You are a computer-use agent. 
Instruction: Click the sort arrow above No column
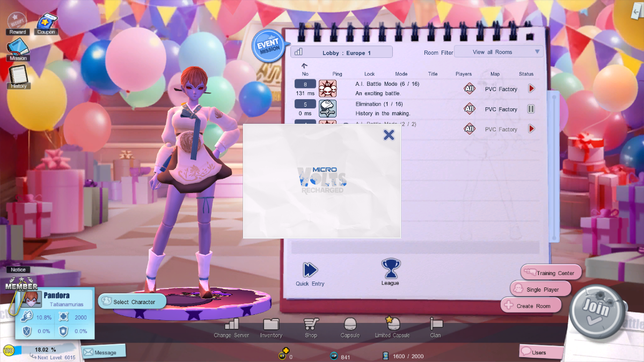(x=304, y=66)
